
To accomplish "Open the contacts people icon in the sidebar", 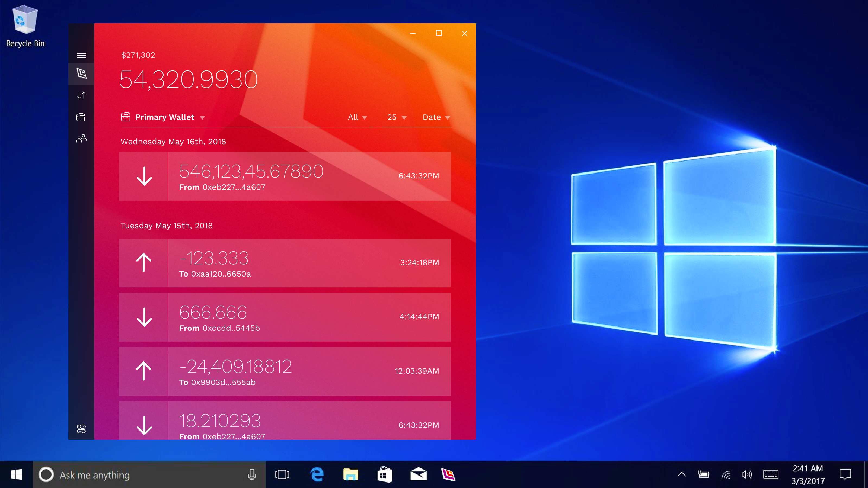I will [81, 139].
